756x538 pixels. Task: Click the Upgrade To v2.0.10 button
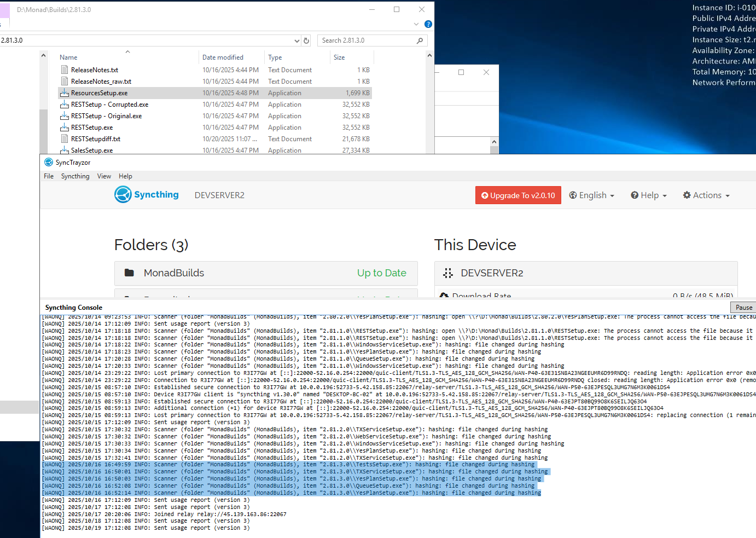(518, 195)
